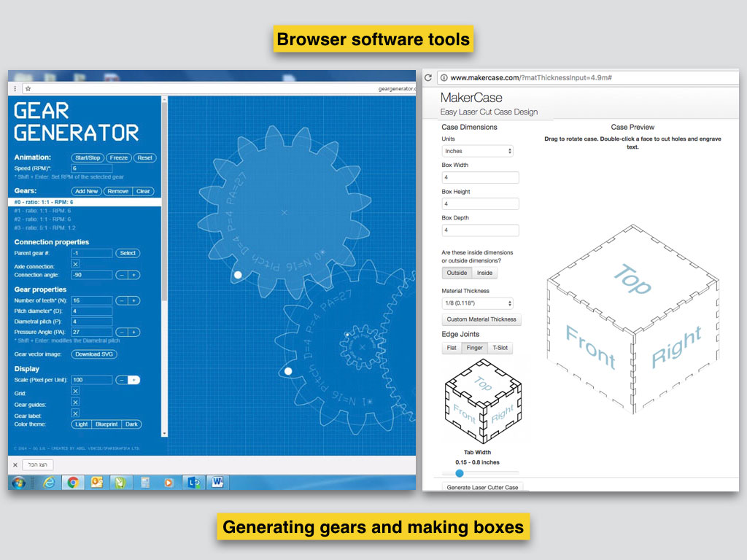
Task: Open the Windows Start orb
Action: click(x=19, y=483)
